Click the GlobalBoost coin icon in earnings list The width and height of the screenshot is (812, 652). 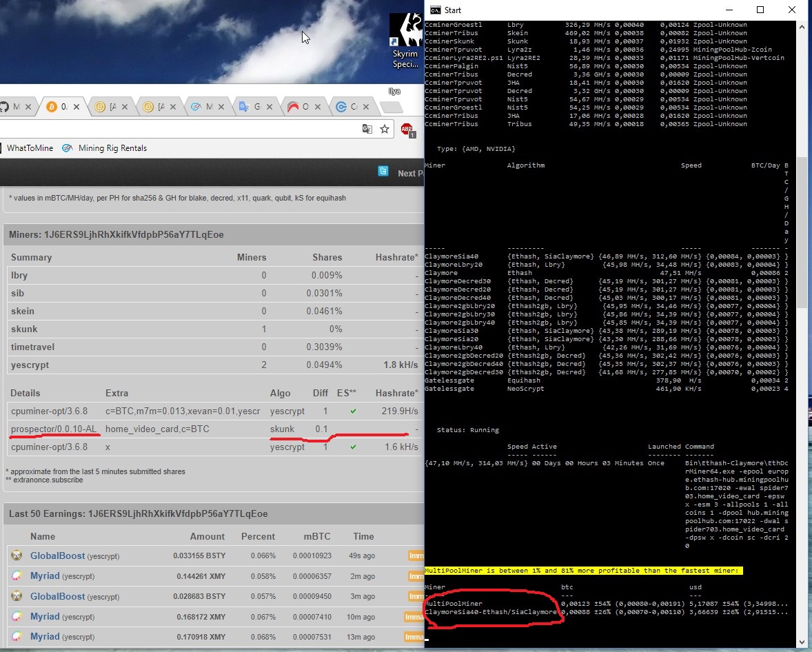click(x=16, y=556)
